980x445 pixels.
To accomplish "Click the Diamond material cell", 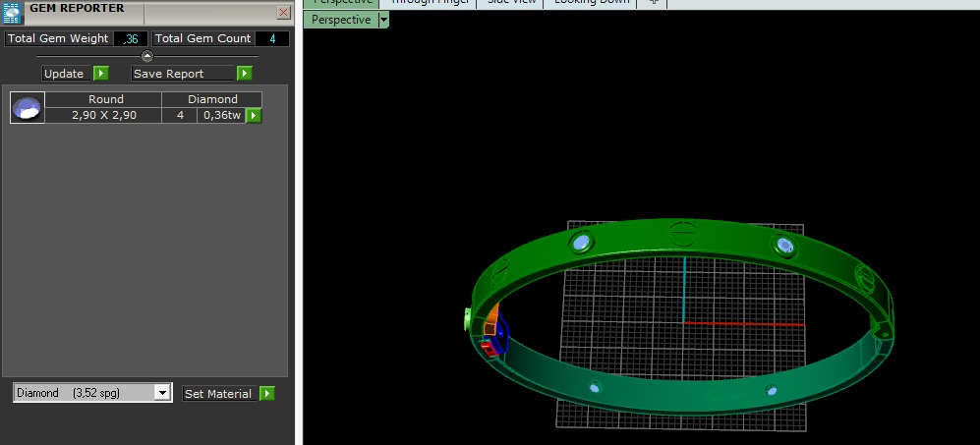I will (212, 99).
